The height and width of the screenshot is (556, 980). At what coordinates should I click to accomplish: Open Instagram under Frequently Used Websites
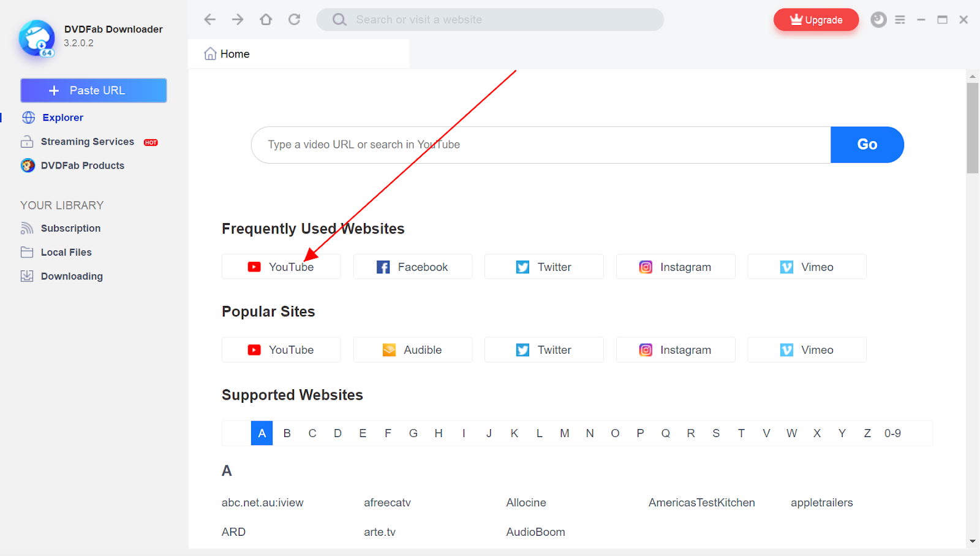[x=676, y=267]
